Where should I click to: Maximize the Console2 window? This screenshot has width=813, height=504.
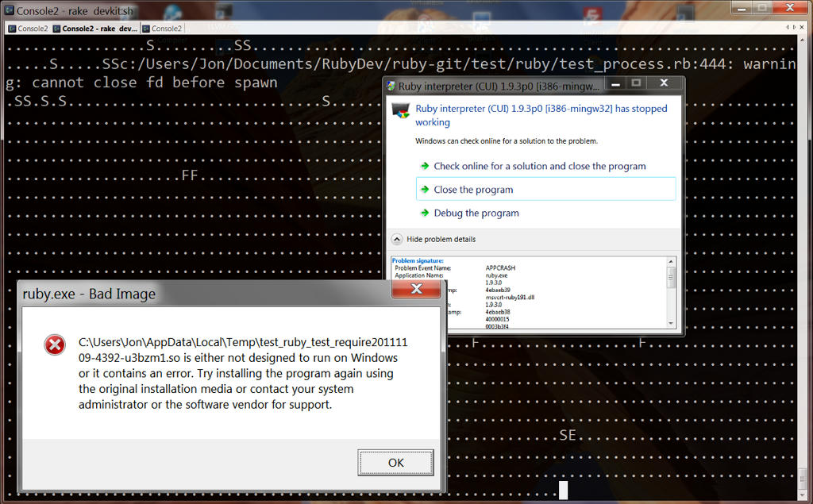(761, 7)
